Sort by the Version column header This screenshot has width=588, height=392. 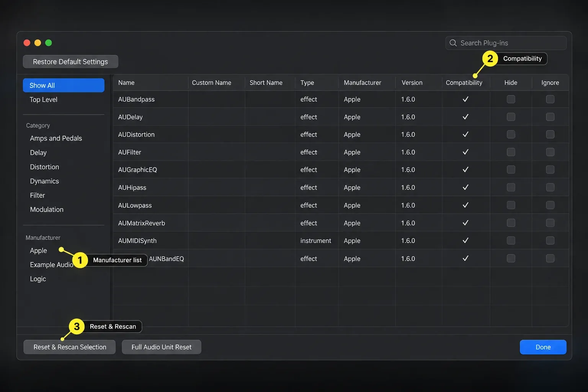tap(412, 83)
